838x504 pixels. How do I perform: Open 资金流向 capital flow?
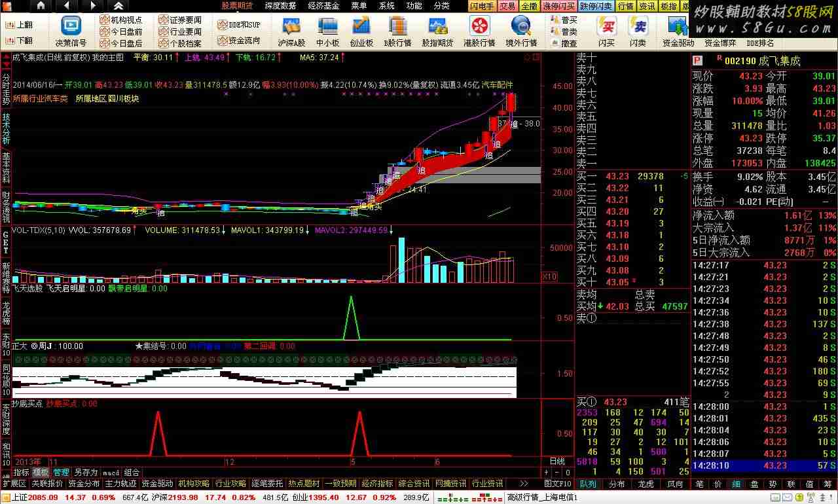click(239, 40)
